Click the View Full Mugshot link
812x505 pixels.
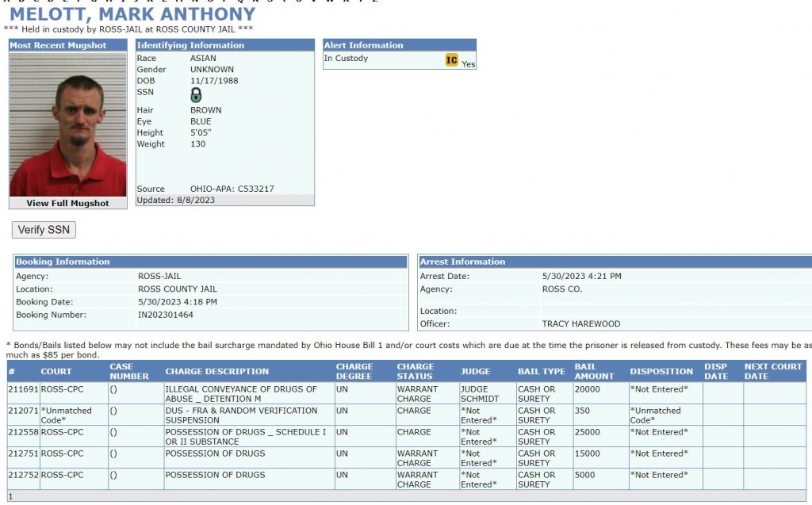point(68,203)
